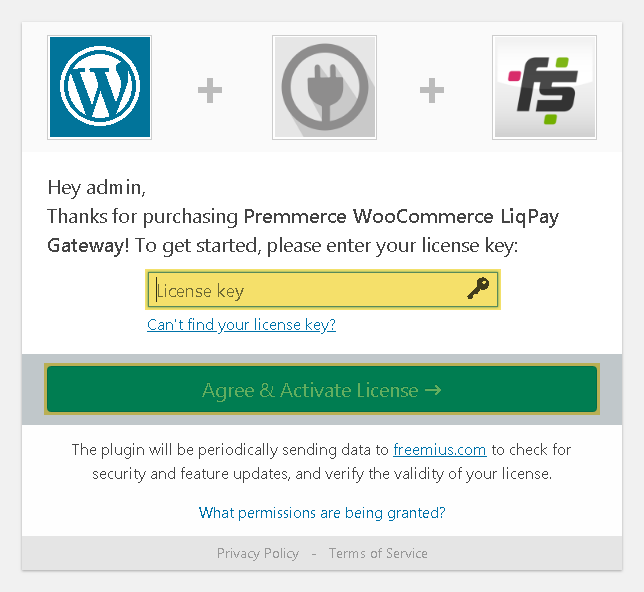Click the WordPress logo image
Screen dimensions: 644x592
click(x=99, y=87)
